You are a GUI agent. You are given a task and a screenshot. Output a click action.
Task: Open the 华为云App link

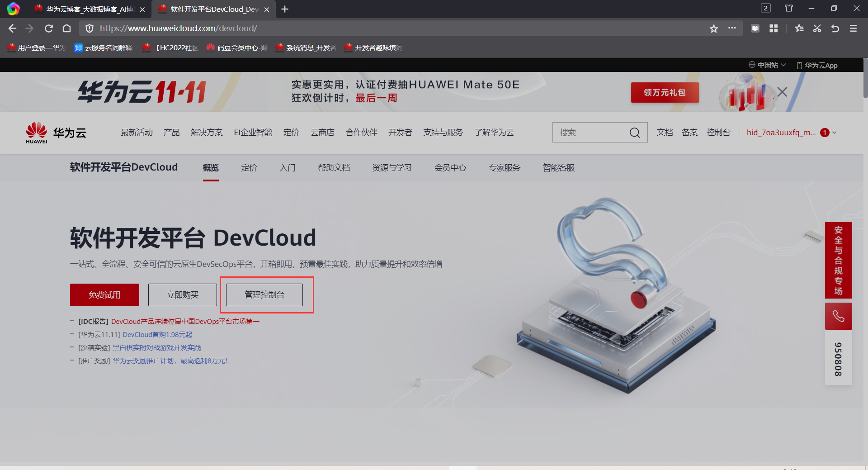[817, 65]
